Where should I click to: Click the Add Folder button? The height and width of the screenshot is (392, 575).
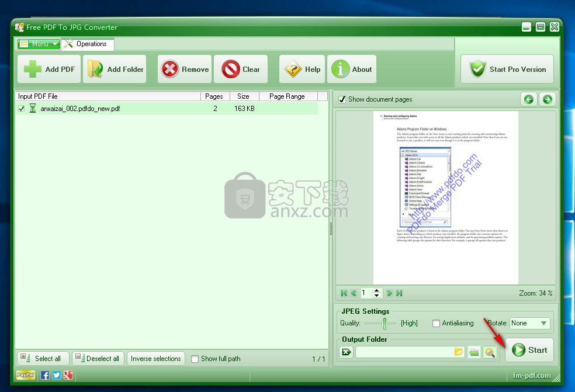pos(115,69)
